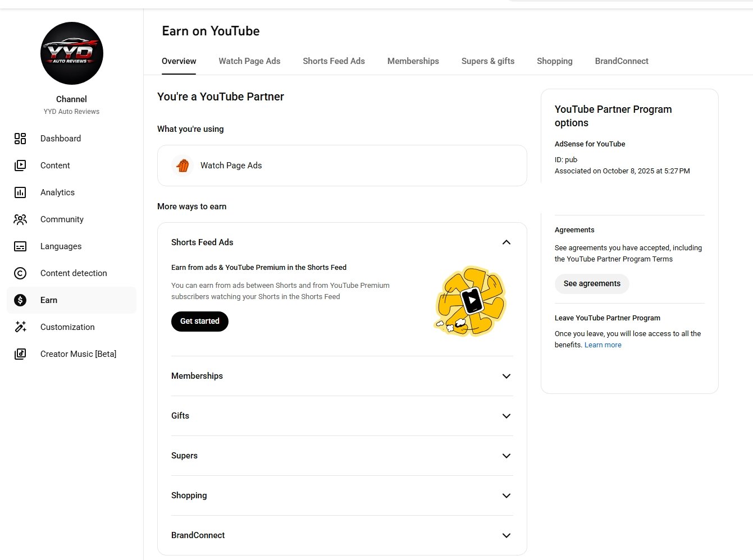The image size is (753, 560).
Task: Expand the Supers earning option
Action: coord(506,456)
